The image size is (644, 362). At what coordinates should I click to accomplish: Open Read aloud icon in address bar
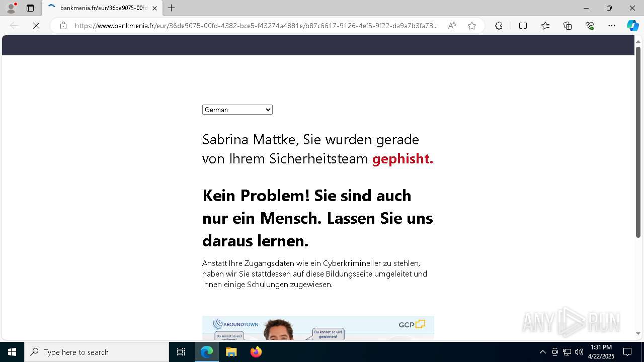(x=452, y=26)
